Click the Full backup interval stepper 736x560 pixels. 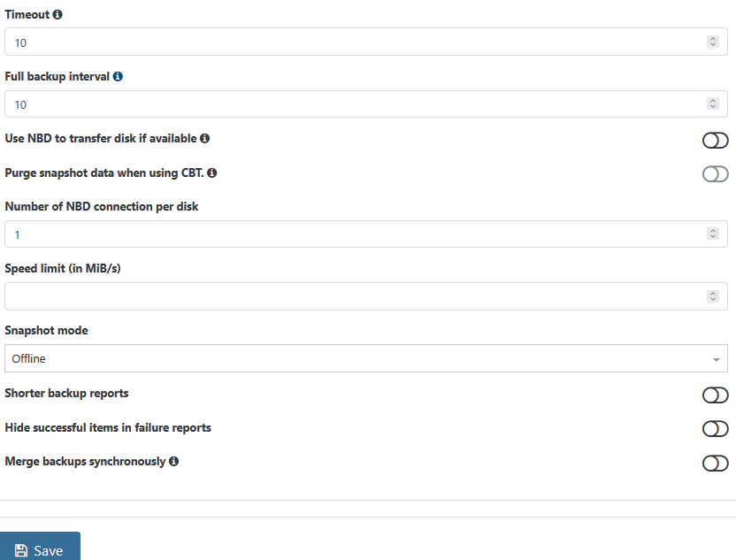(713, 104)
